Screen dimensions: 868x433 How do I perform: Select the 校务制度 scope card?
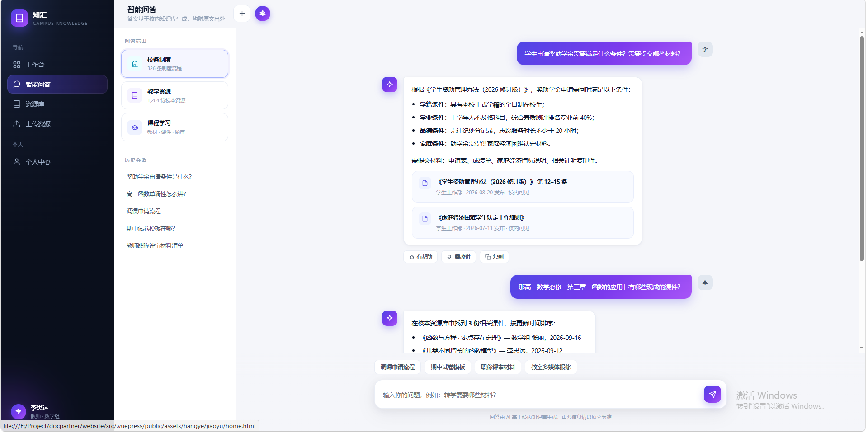[175, 64]
